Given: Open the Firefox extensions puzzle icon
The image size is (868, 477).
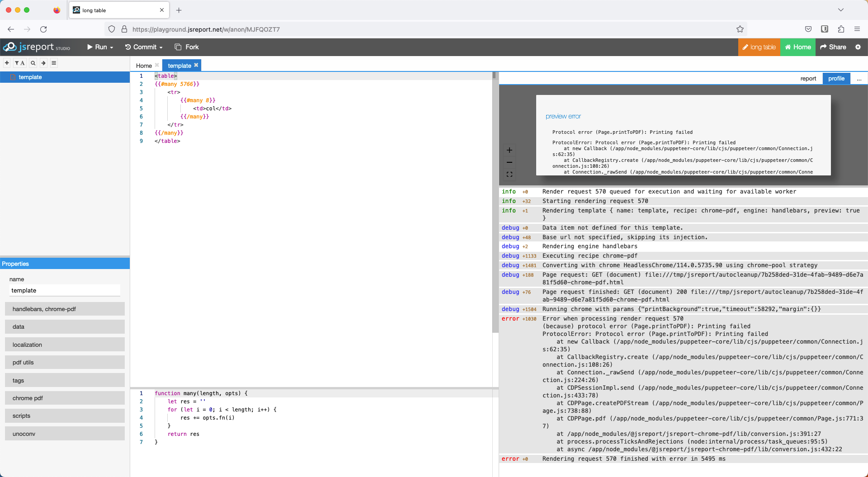Looking at the screenshot, I should coord(841,29).
